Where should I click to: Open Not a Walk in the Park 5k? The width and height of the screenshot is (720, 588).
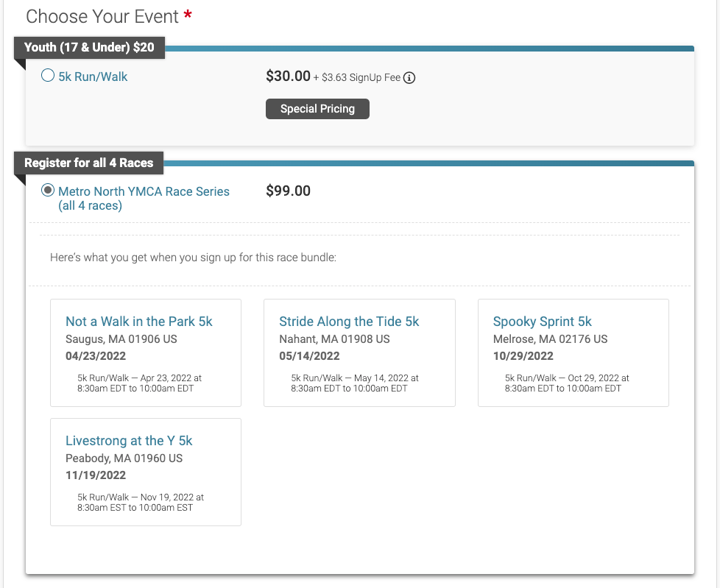click(138, 322)
